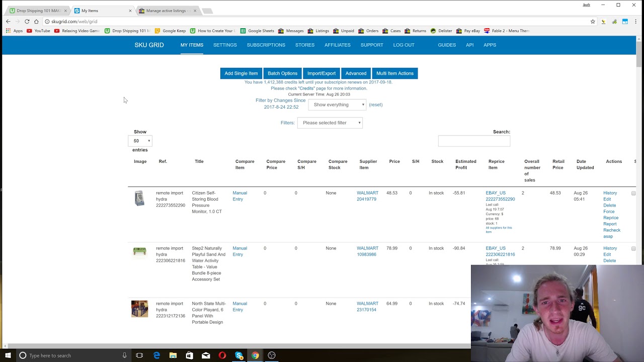Open the "Credits" page link
This screenshot has width=644, height=362.
point(306,88)
